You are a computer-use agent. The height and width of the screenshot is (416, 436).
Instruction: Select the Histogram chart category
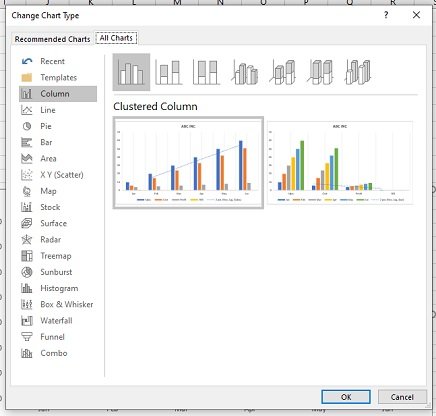tap(58, 288)
